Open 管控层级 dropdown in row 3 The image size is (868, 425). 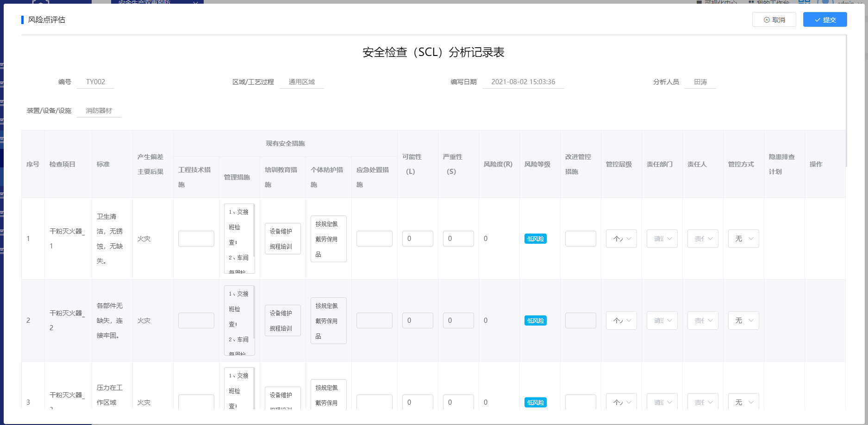click(621, 402)
